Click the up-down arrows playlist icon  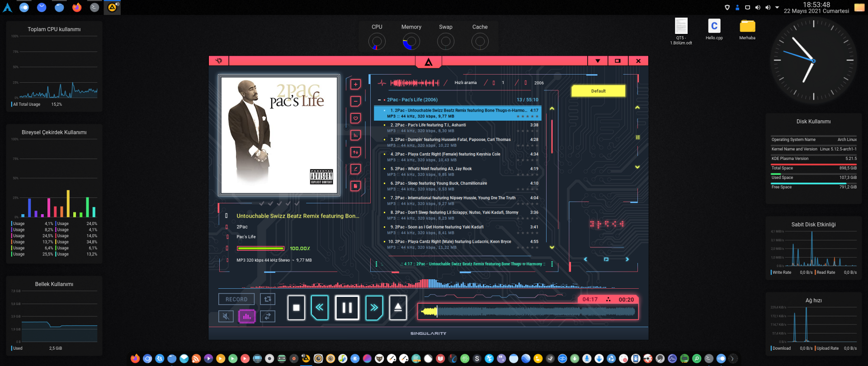pyautogui.click(x=356, y=152)
